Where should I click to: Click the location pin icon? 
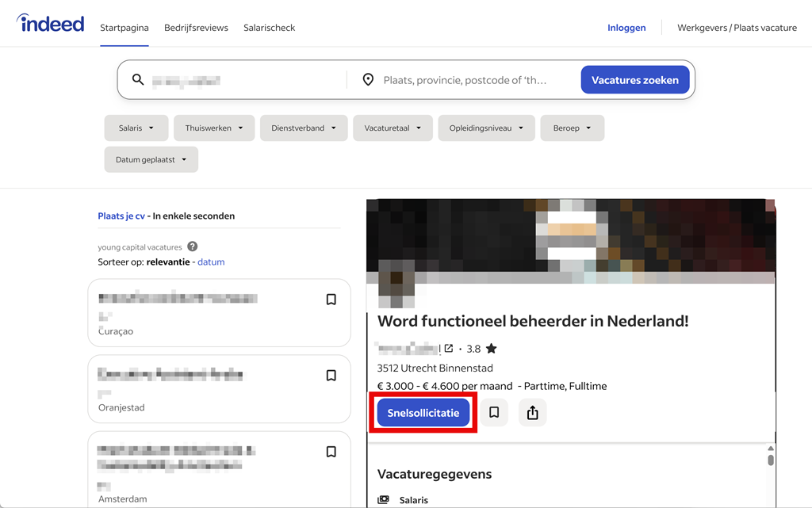368,80
